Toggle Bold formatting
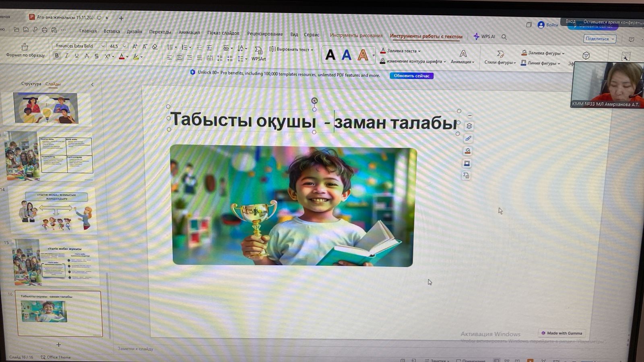 tap(57, 56)
